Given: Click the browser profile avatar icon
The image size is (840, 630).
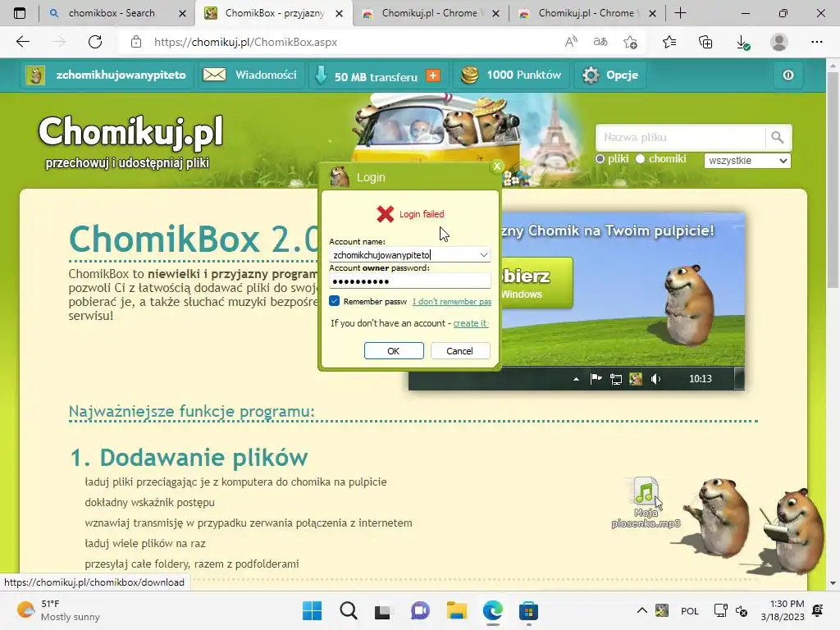Looking at the screenshot, I should [x=779, y=42].
